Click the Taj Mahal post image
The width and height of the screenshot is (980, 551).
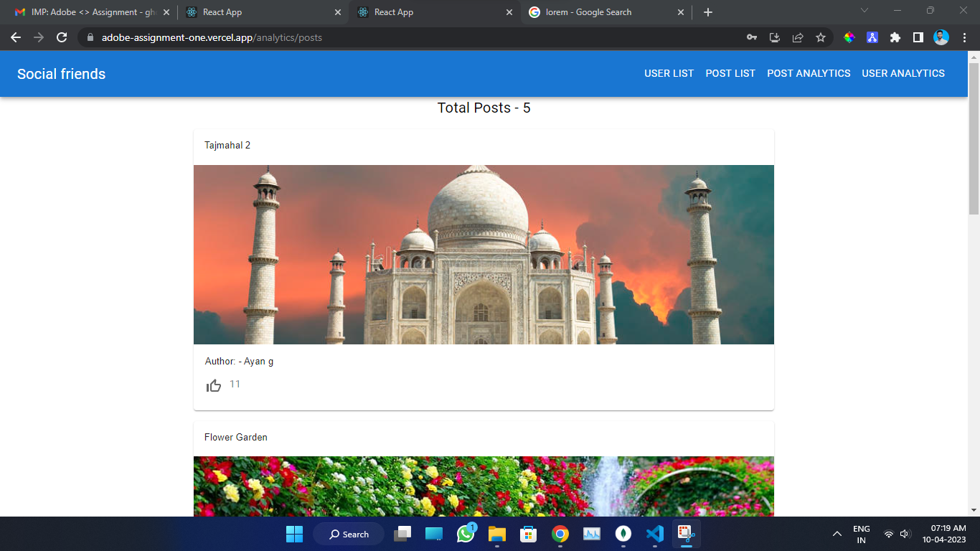484,255
